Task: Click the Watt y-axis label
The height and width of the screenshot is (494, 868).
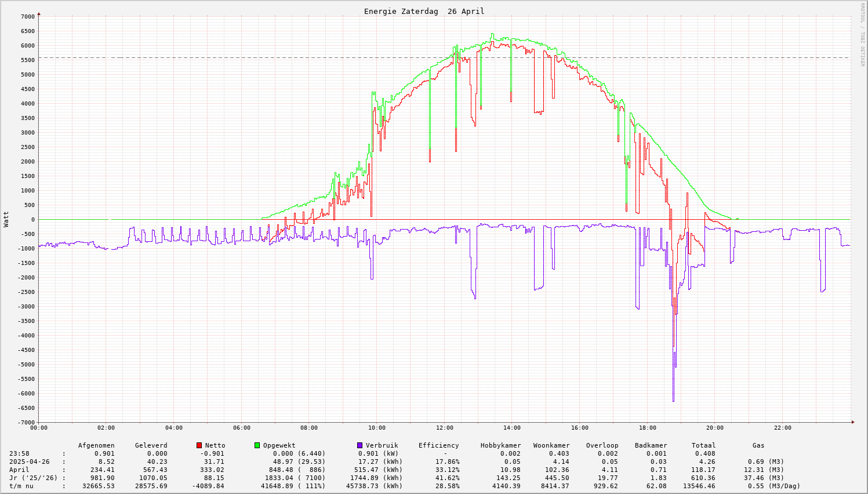Action: (x=6, y=219)
